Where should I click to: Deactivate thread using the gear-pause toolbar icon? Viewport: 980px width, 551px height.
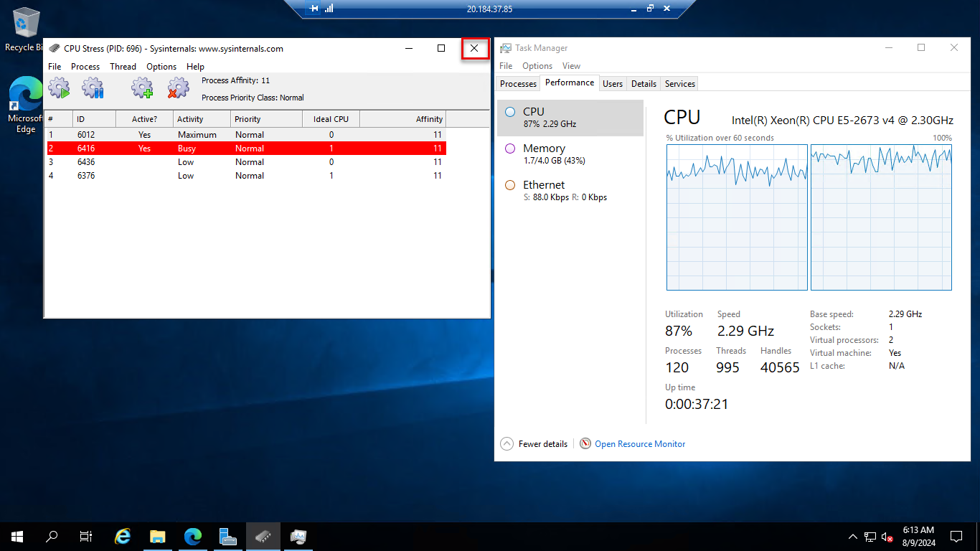point(93,88)
